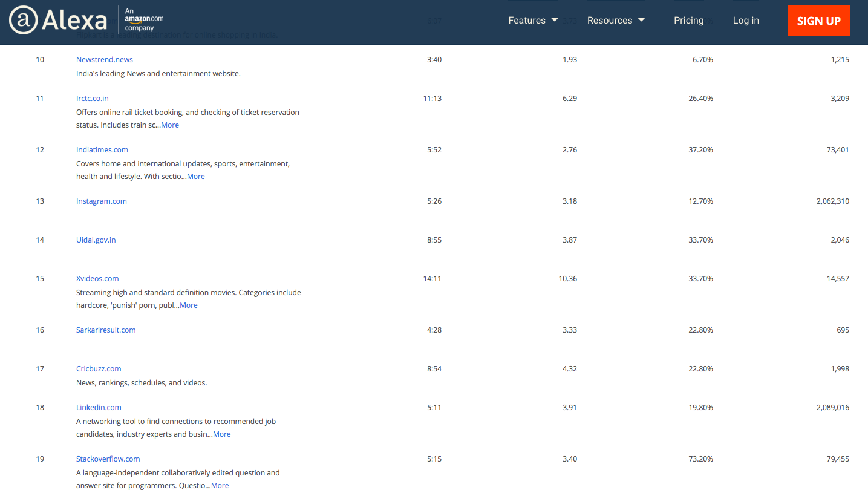Select the 3.87 value for Uidai.gov.in
The height and width of the screenshot is (493, 868).
[x=570, y=240]
